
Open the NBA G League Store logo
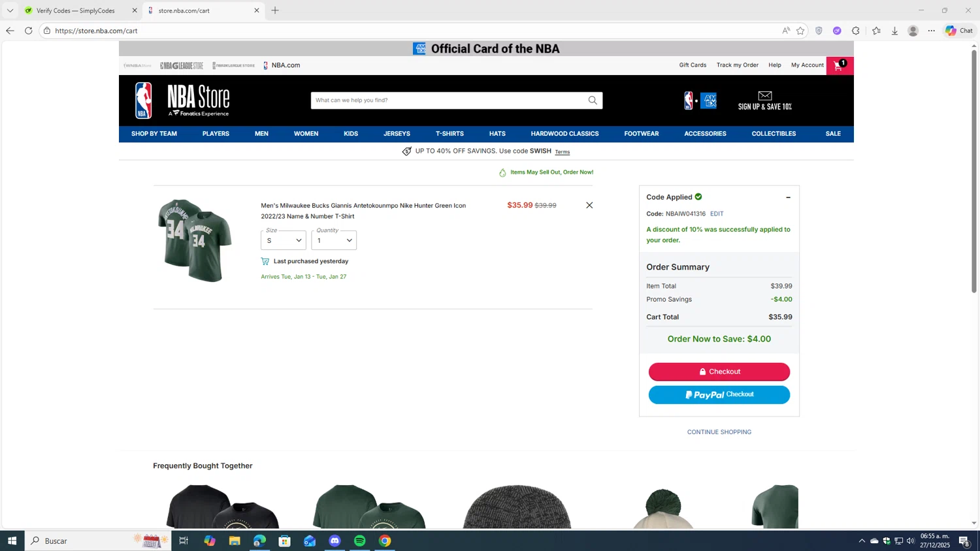pyautogui.click(x=182, y=65)
